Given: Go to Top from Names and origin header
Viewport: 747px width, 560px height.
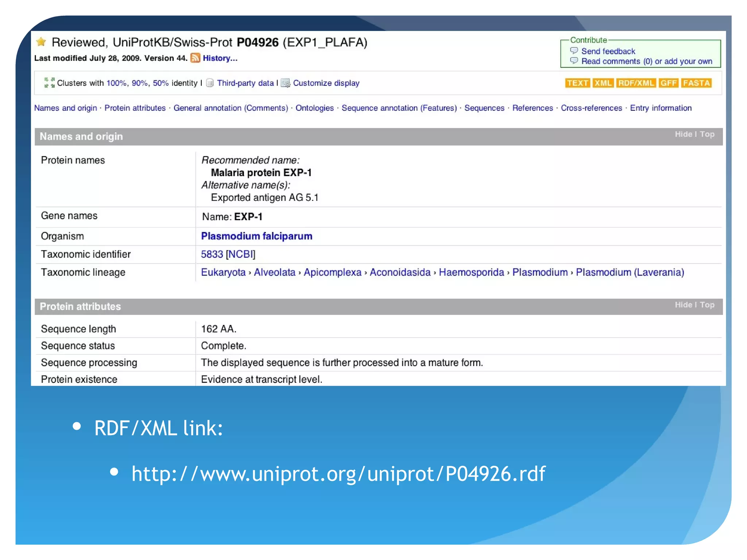Looking at the screenshot, I should pos(707,134).
